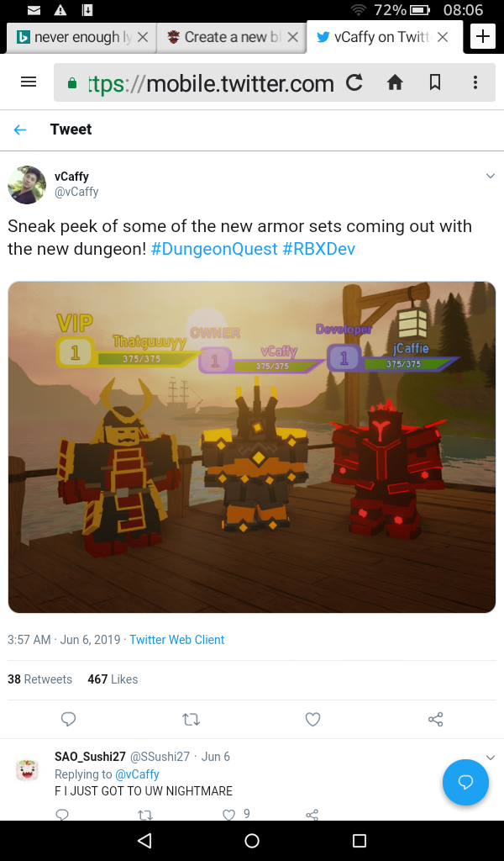Bookmark this page with the bookmark icon
Image resolution: width=504 pixels, height=861 pixels.
click(x=435, y=82)
